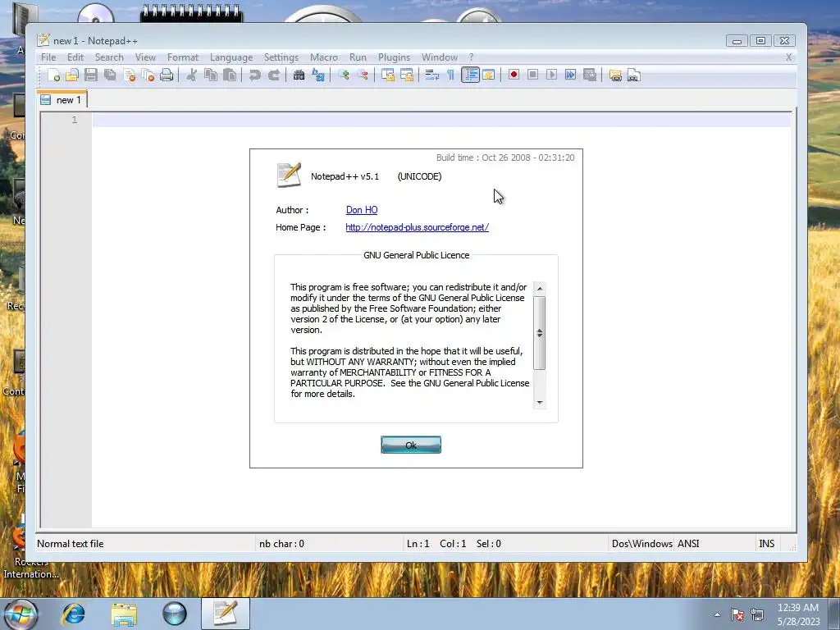This screenshot has width=840, height=630.
Task: Open the Macro menu
Action: coord(324,57)
